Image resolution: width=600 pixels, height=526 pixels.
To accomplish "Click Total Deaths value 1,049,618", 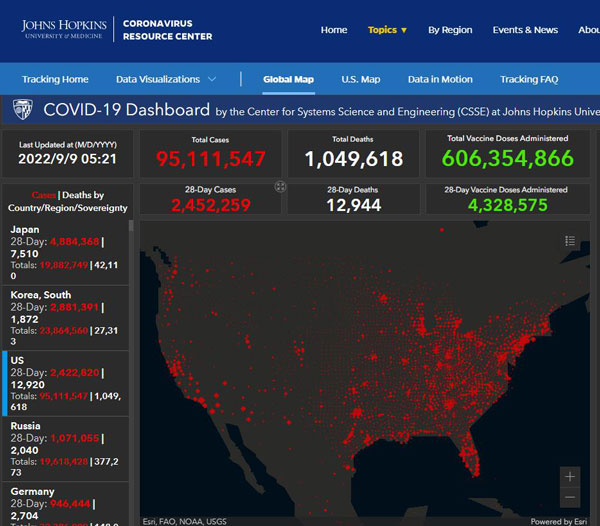I will pyautogui.click(x=354, y=159).
